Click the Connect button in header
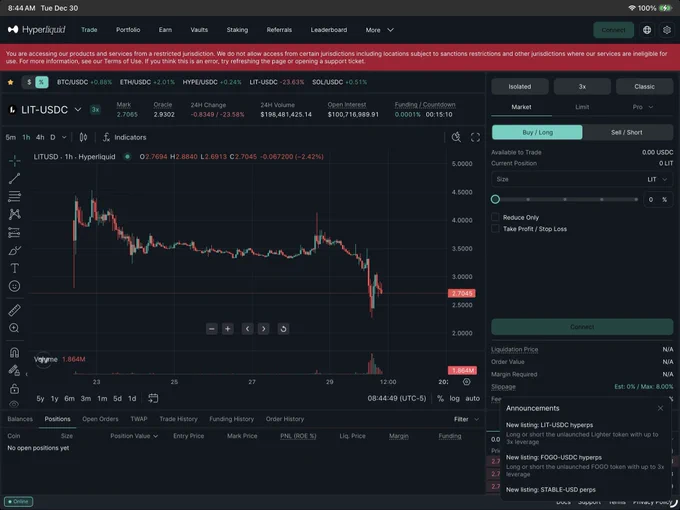The image size is (680, 510). coord(613,30)
